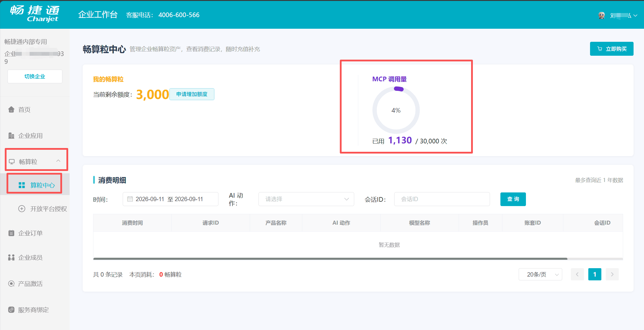Click the link icon for 服务商绑定
The height and width of the screenshot is (330, 644).
pyautogui.click(x=11, y=310)
